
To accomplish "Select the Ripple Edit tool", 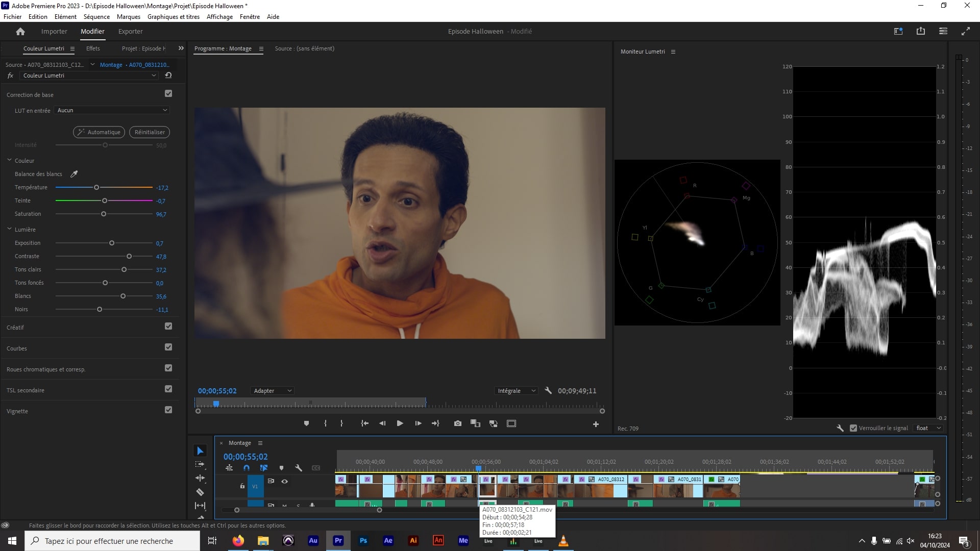I will tap(200, 478).
